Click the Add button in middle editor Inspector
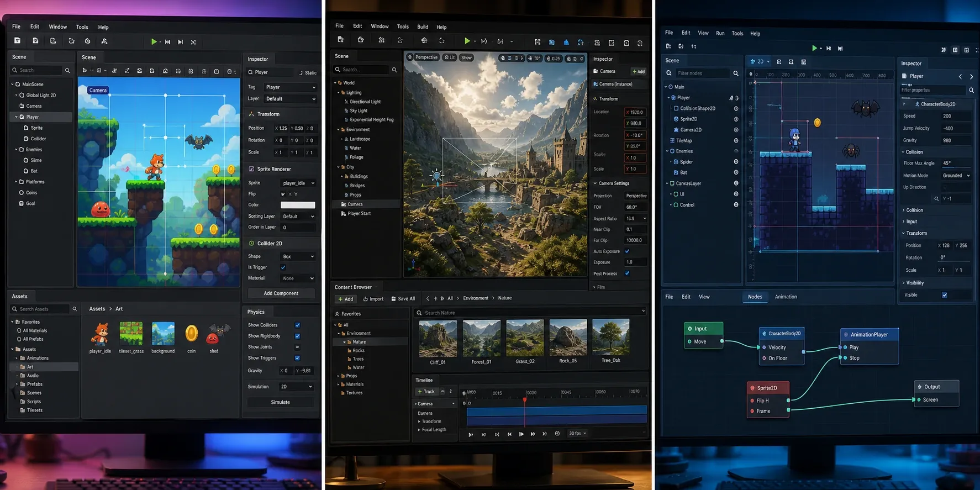This screenshot has height=490, width=980. [638, 71]
